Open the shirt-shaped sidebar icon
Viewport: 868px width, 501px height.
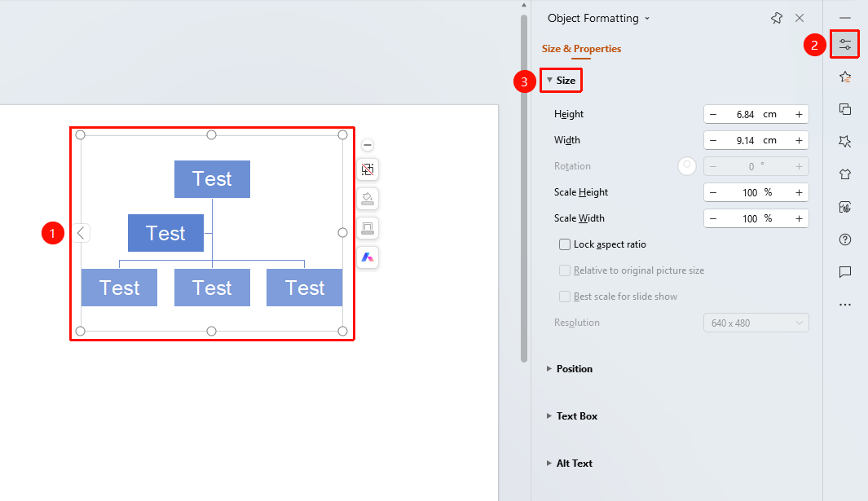844,174
